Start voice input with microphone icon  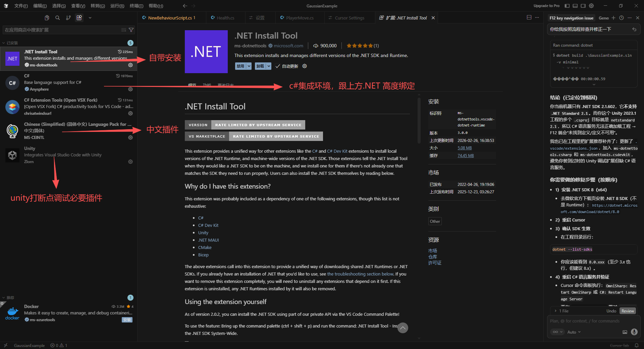(634, 332)
